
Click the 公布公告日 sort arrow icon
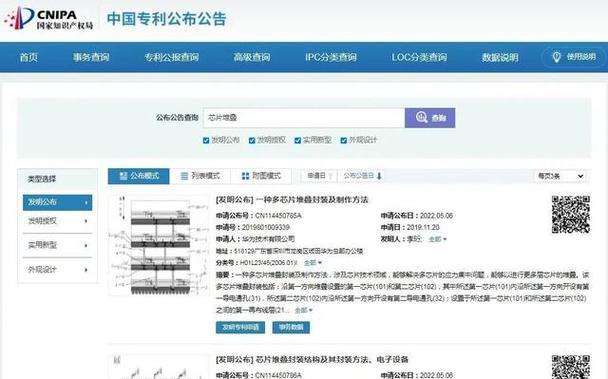[x=379, y=176]
